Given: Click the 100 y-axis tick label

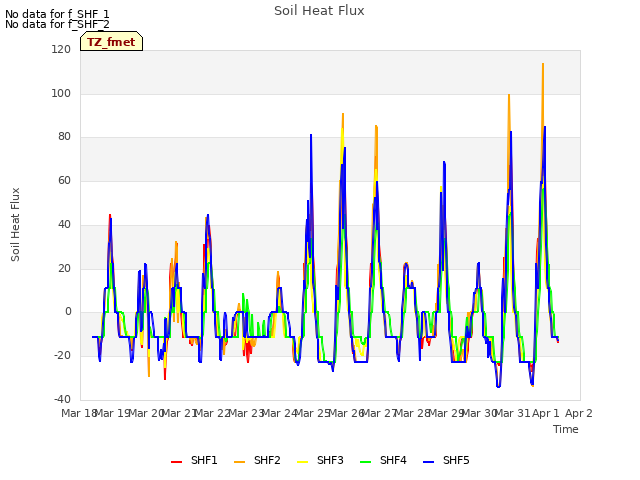Looking at the screenshot, I should [x=61, y=93].
